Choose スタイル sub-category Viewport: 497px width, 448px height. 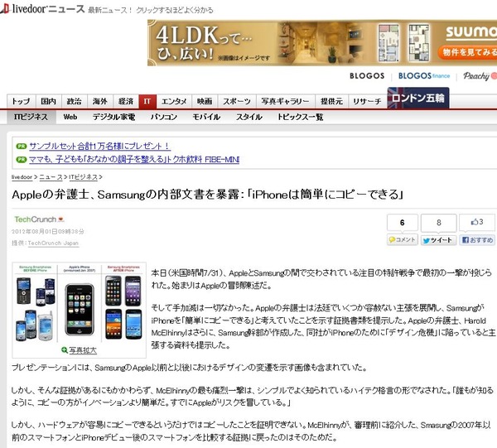tap(249, 117)
